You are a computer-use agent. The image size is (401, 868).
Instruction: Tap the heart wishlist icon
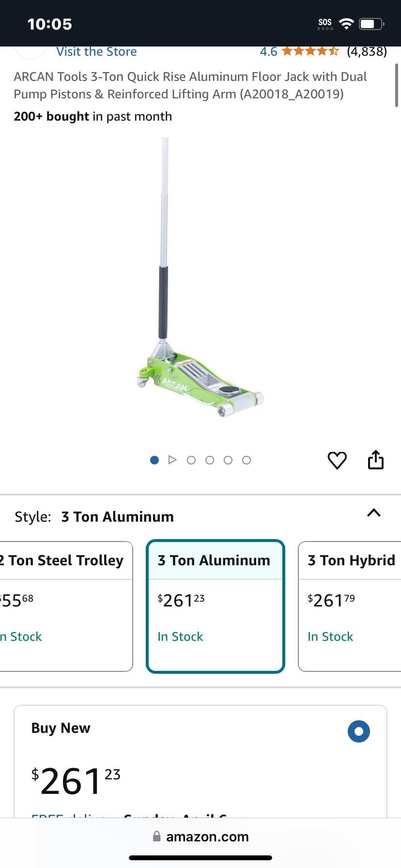click(x=337, y=460)
